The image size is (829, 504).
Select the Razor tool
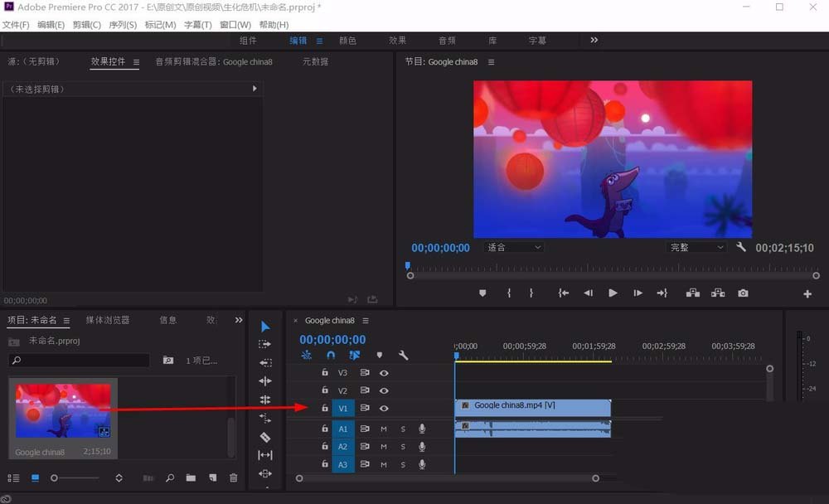(265, 437)
